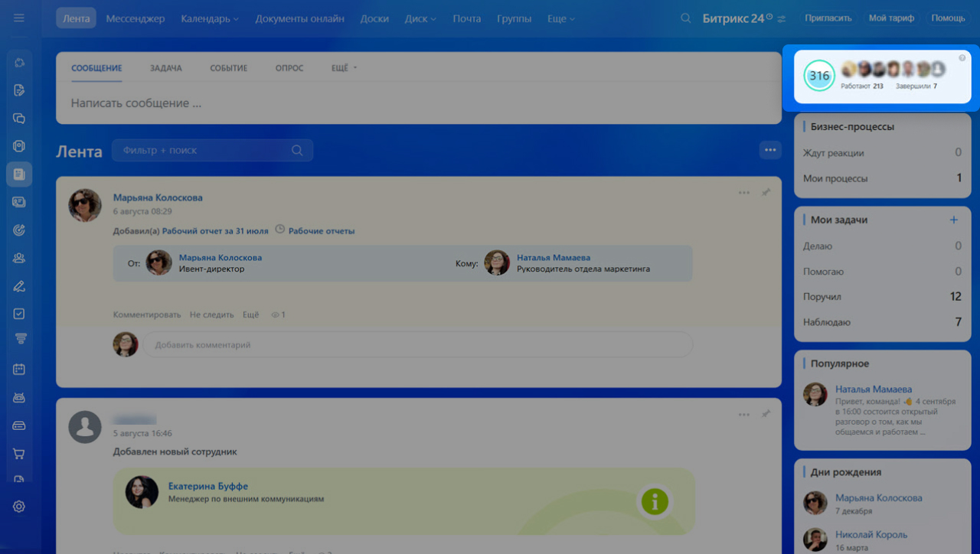980x554 pixels.
Task: Open the Наблюдаю tasks row
Action: [x=883, y=322]
